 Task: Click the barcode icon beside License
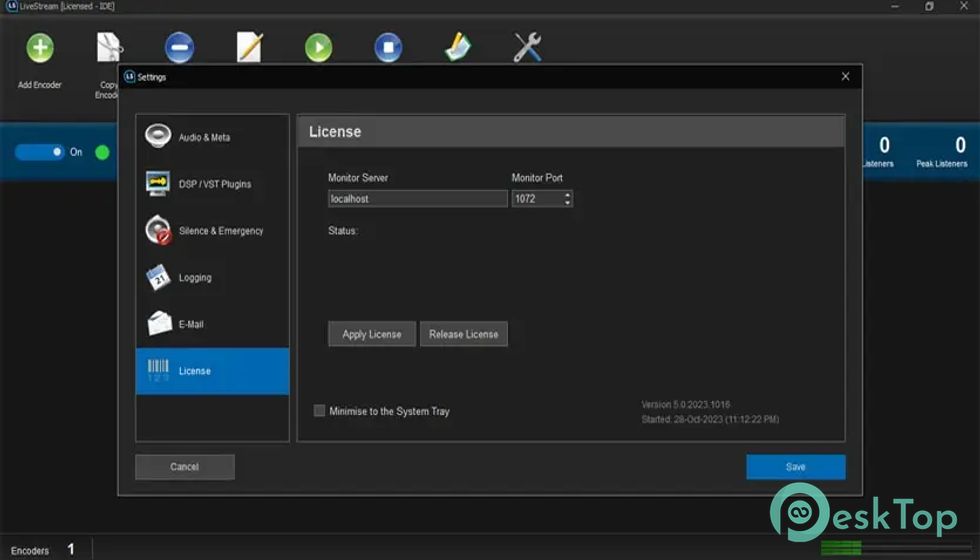pos(158,371)
